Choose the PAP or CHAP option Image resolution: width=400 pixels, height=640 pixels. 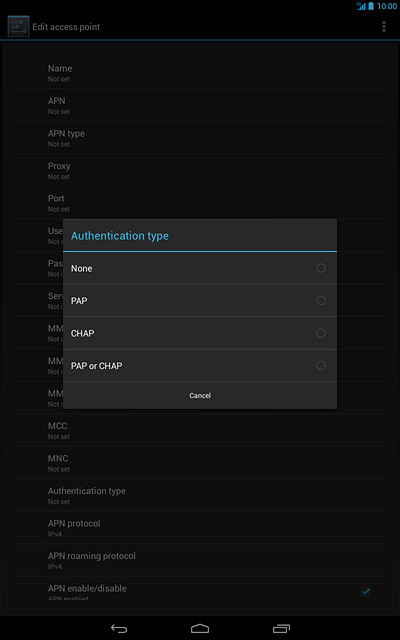[x=200, y=366]
